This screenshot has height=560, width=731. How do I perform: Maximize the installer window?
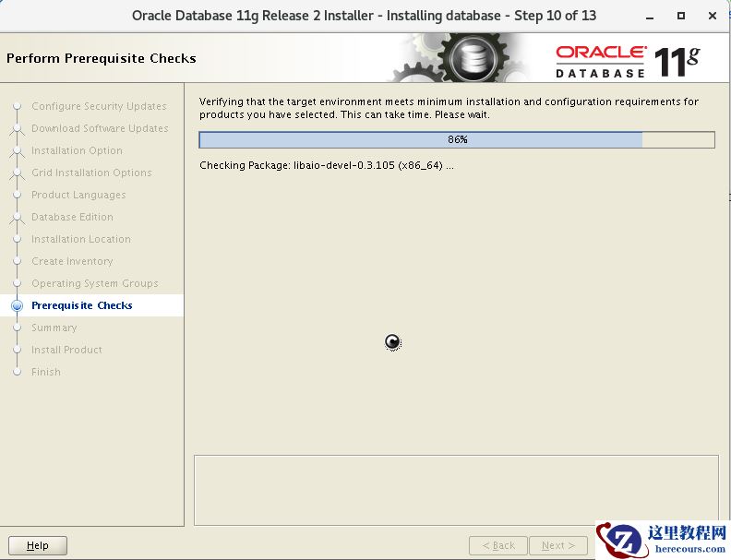680,16
